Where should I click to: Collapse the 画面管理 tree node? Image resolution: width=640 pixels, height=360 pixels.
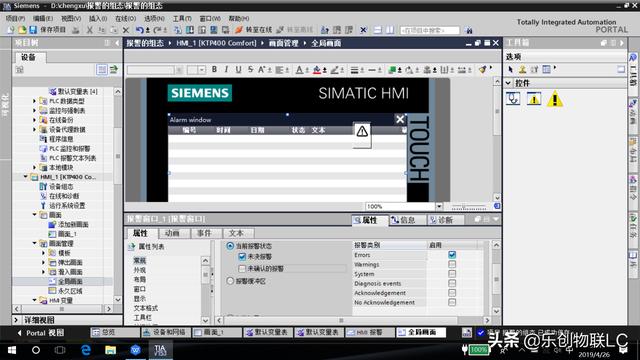coord(35,243)
